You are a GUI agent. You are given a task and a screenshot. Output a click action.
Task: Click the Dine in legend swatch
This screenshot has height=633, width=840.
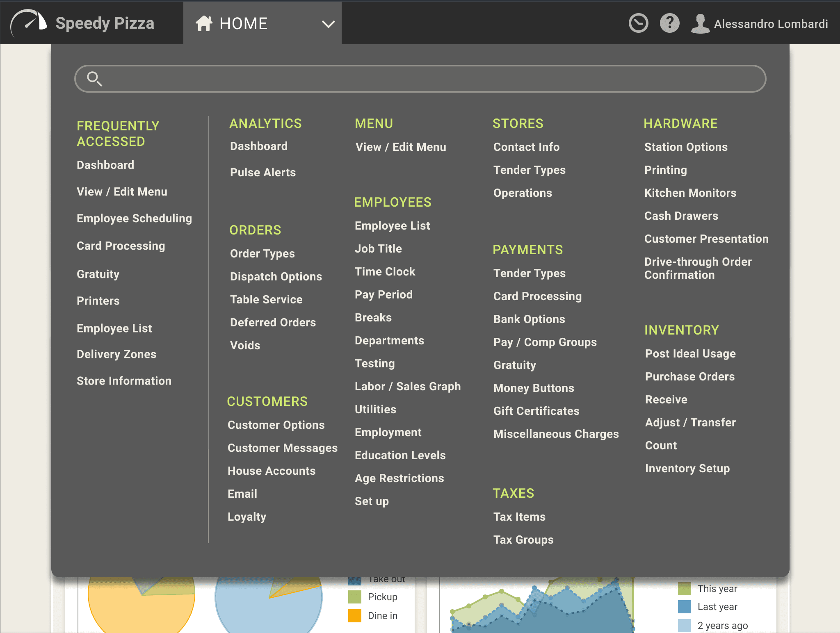(x=354, y=616)
